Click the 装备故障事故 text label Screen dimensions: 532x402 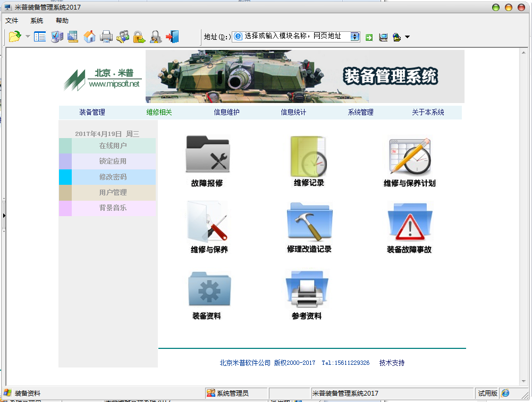click(x=409, y=250)
